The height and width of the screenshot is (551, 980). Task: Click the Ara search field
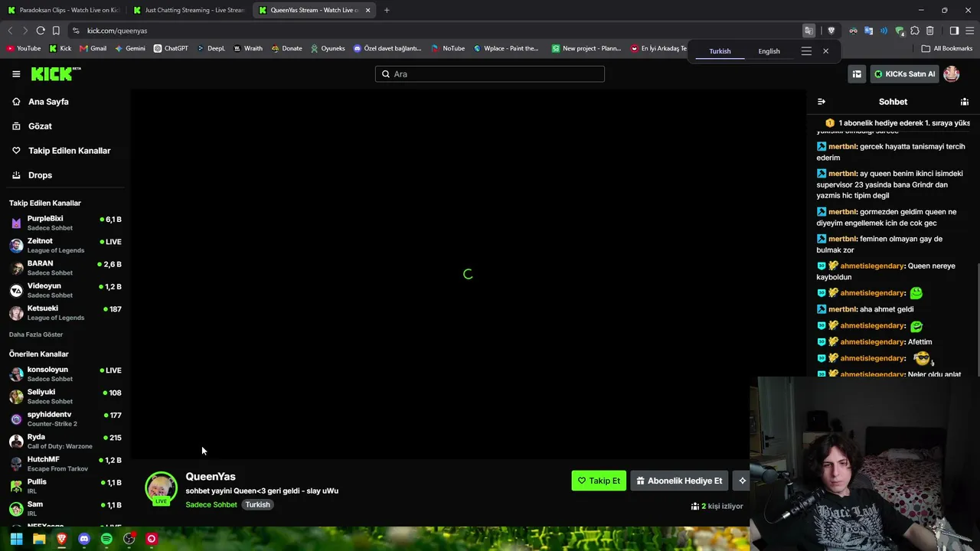click(x=490, y=74)
